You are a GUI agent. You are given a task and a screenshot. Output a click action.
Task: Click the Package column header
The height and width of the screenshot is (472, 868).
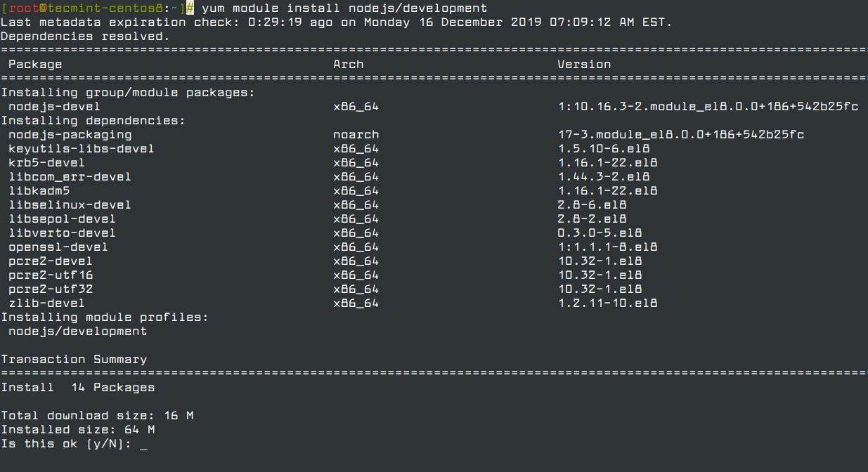pyautogui.click(x=35, y=65)
